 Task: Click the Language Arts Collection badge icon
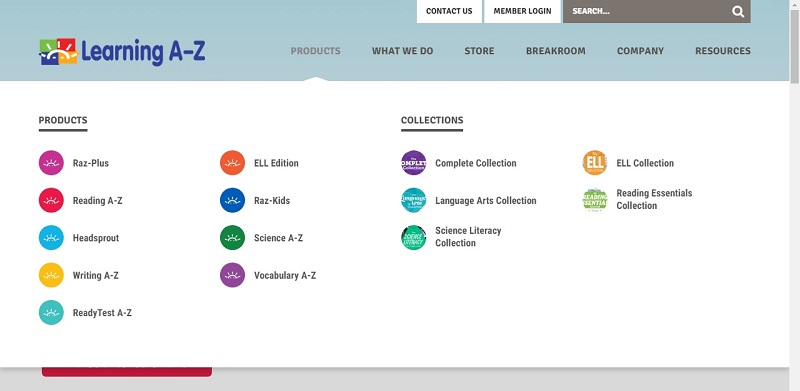point(414,200)
